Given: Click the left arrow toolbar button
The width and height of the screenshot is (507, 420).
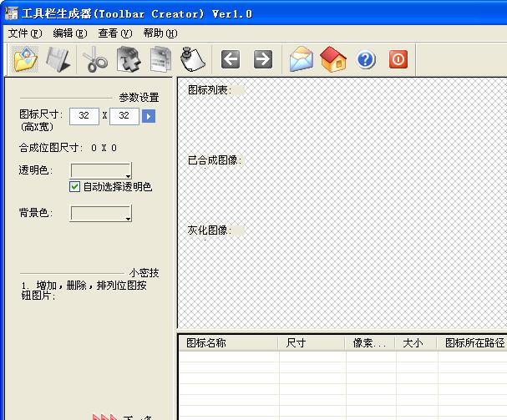Looking at the screenshot, I should pyautogui.click(x=231, y=59).
